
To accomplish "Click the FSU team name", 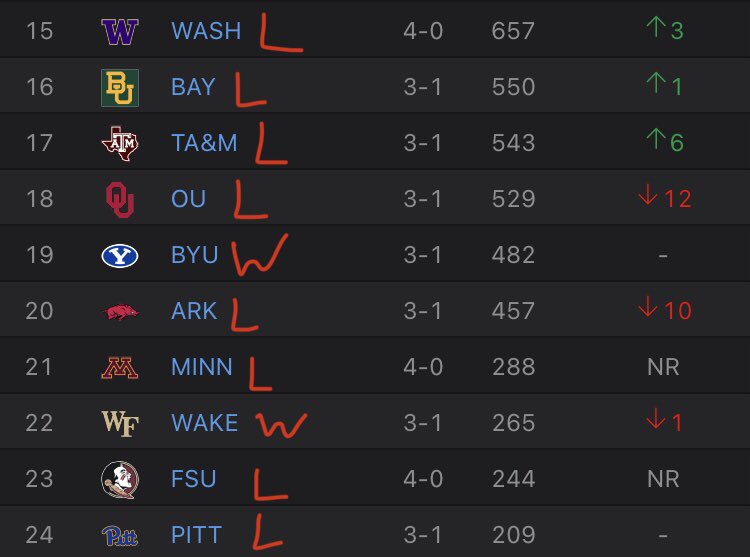I will (193, 479).
